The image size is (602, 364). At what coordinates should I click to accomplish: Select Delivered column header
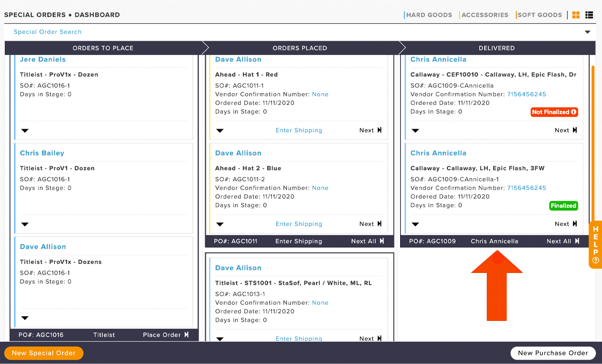497,48
